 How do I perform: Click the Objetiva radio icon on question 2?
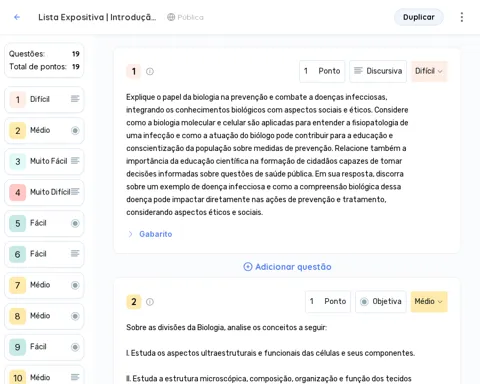(364, 302)
